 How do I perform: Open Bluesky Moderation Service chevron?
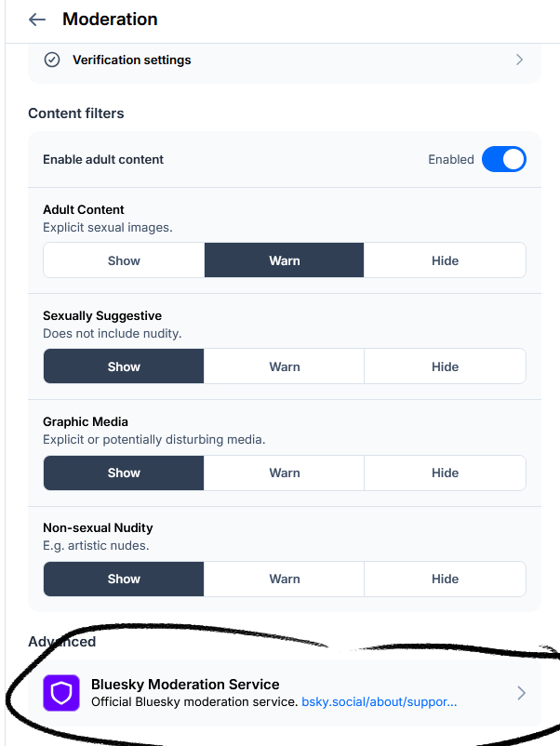(x=521, y=693)
